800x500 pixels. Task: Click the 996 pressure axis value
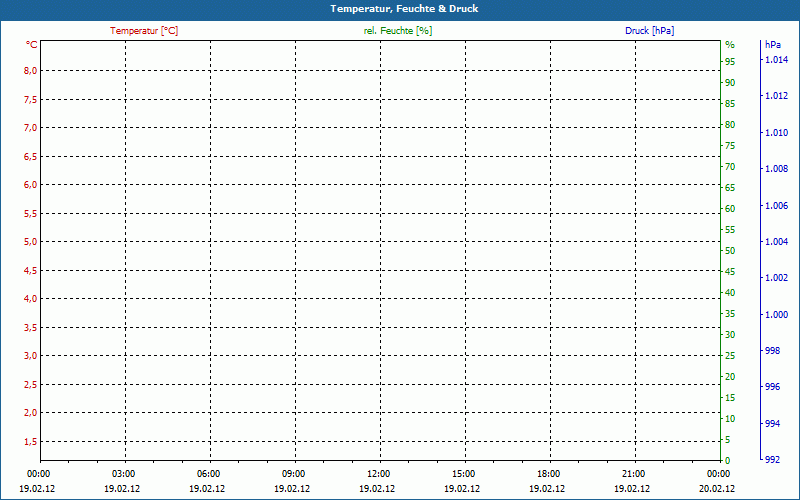tap(773, 387)
